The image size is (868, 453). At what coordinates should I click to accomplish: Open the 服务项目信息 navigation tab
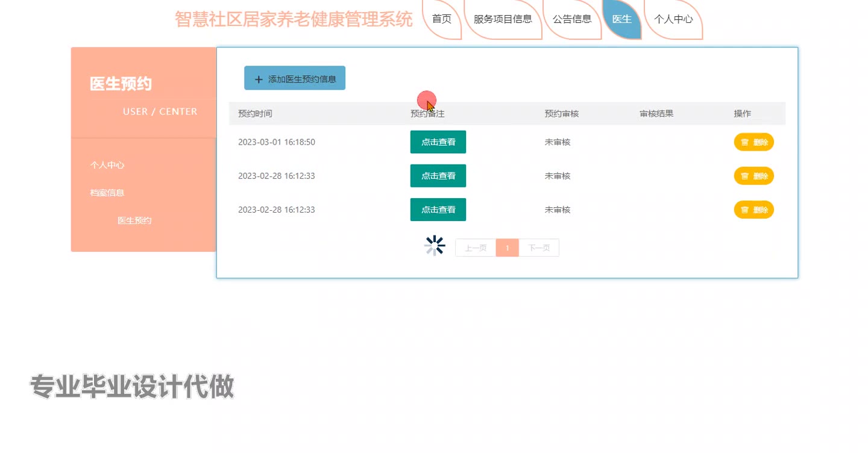pyautogui.click(x=503, y=19)
